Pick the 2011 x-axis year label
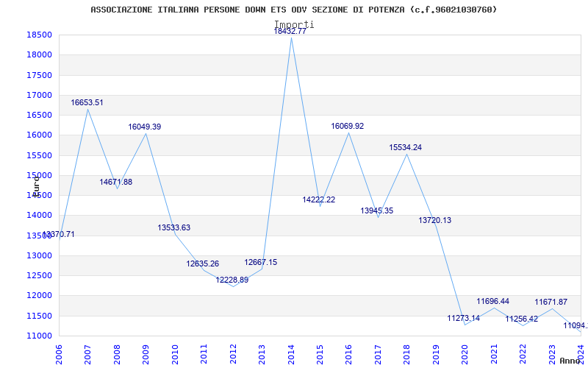588x368 pixels. pyautogui.click(x=204, y=354)
